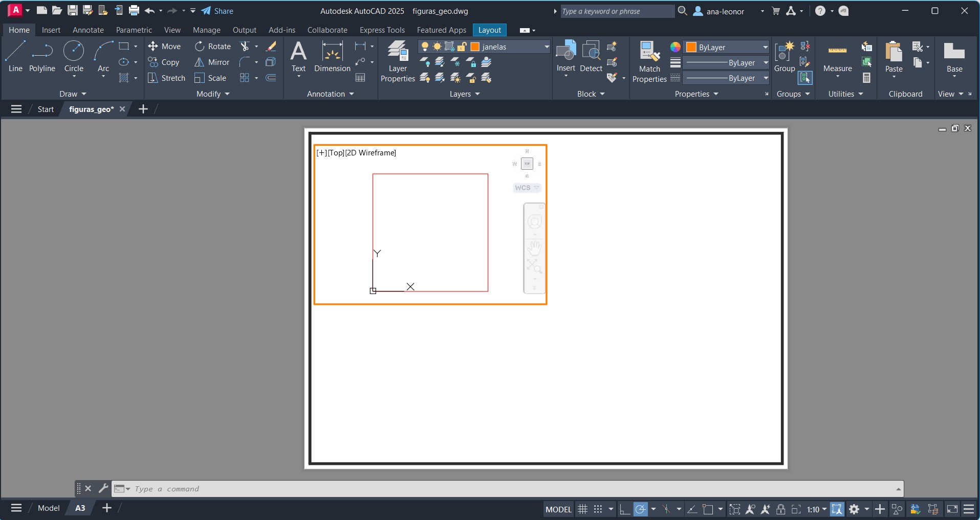Switch to the Model layout tab
This screenshot has height=520, width=980.
tap(49, 508)
